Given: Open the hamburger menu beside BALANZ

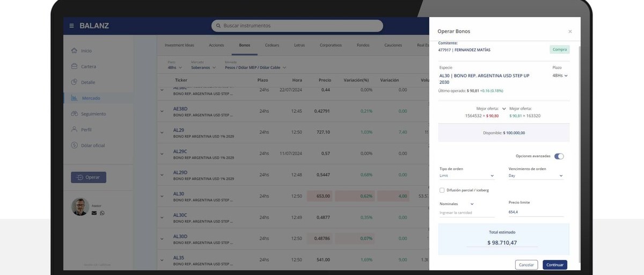Looking at the screenshot, I should (72, 26).
